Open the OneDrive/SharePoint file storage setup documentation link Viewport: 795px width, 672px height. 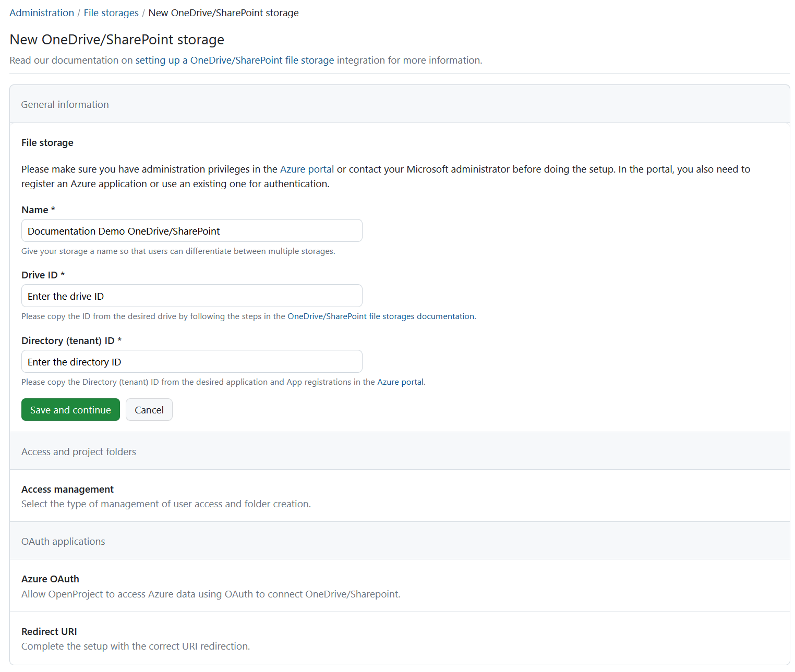click(234, 60)
